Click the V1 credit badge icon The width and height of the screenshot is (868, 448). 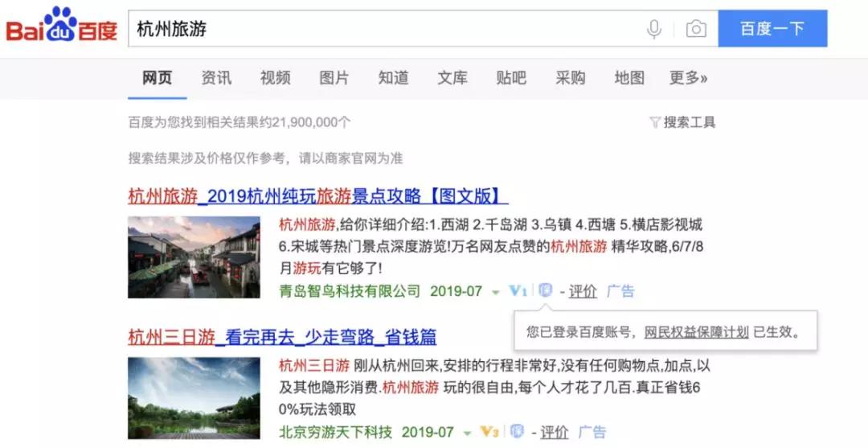pyautogui.click(x=518, y=291)
